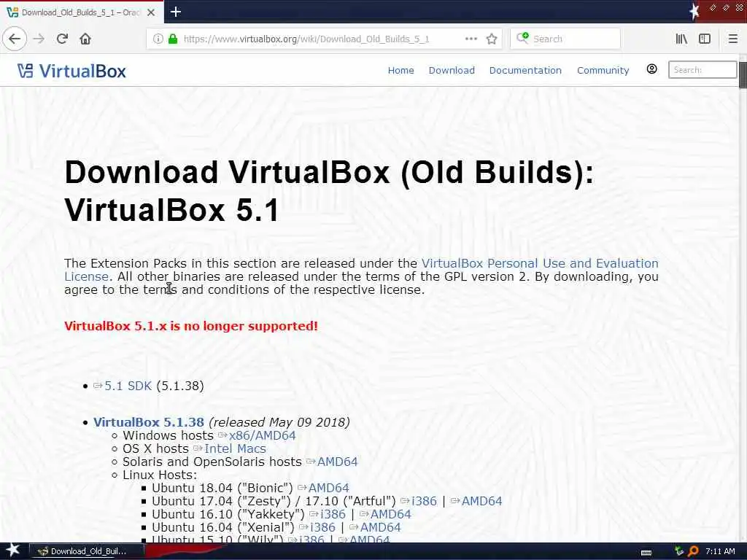Open the Firefox hamburger menu
This screenshot has width=747, height=560.
coord(733,39)
